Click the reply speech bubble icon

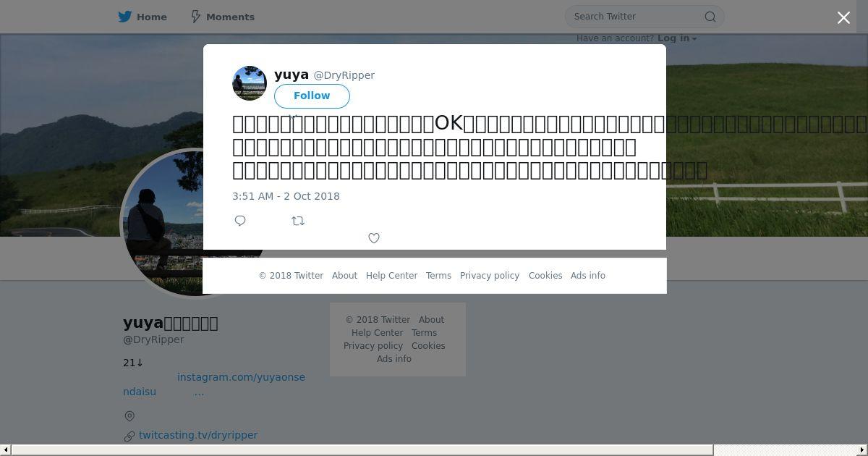coord(240,221)
